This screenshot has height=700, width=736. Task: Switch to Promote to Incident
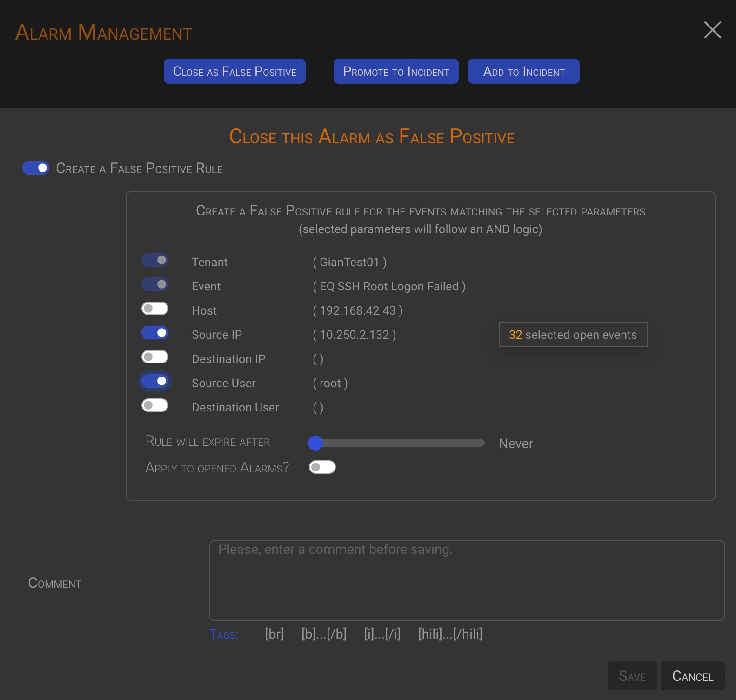click(x=396, y=72)
